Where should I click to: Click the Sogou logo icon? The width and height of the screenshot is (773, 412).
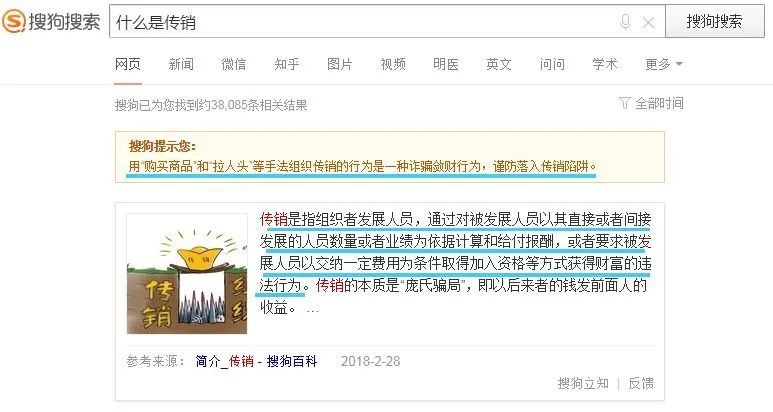[13, 21]
